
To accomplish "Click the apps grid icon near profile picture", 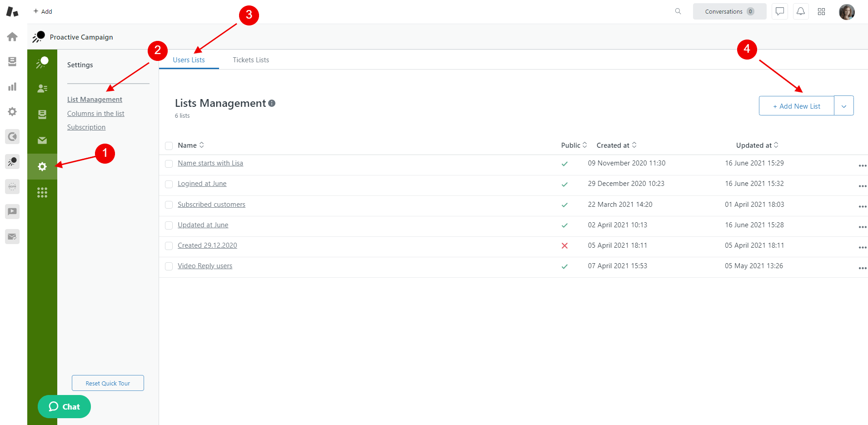I will coord(822,11).
